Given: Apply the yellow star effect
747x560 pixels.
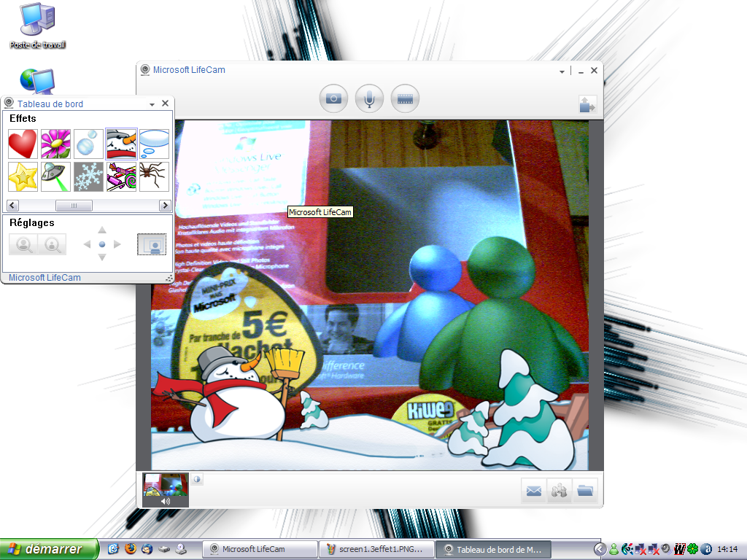Looking at the screenshot, I should pos(23,176).
